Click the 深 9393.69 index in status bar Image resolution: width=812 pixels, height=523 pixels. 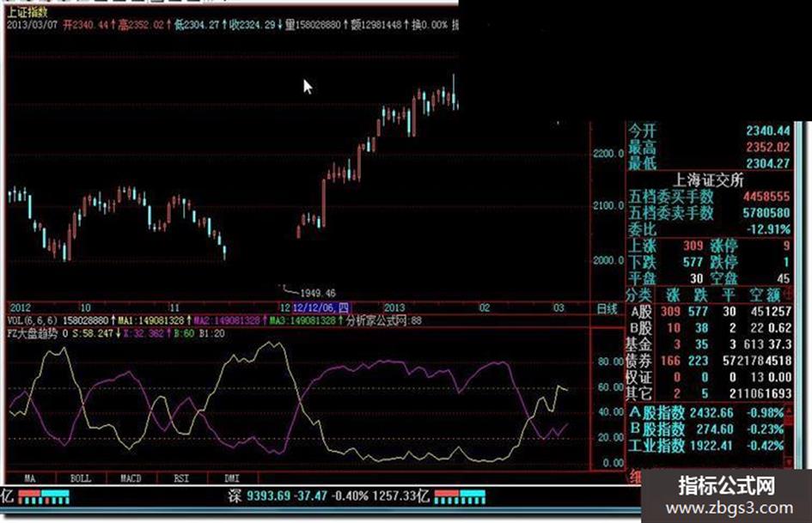point(259,496)
